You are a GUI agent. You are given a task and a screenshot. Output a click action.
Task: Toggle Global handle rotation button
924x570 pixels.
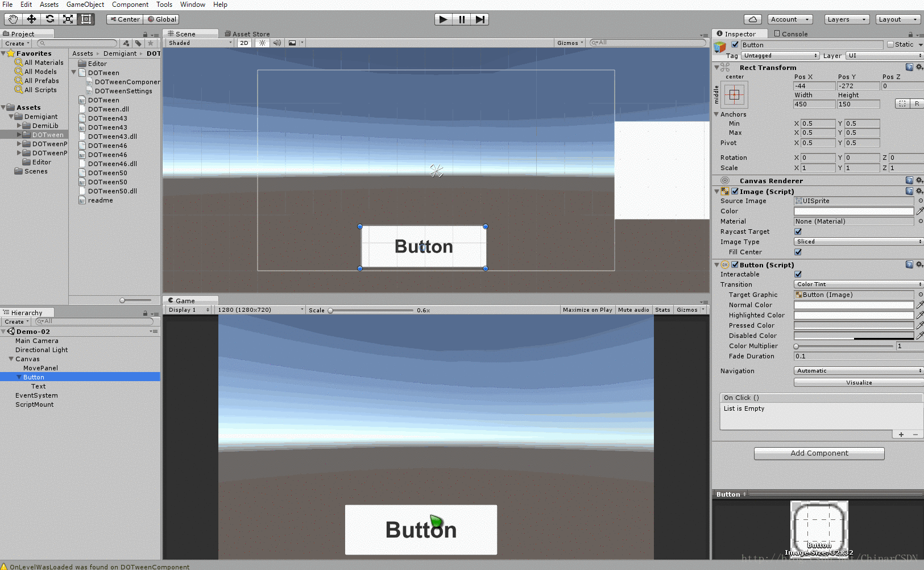(x=161, y=19)
